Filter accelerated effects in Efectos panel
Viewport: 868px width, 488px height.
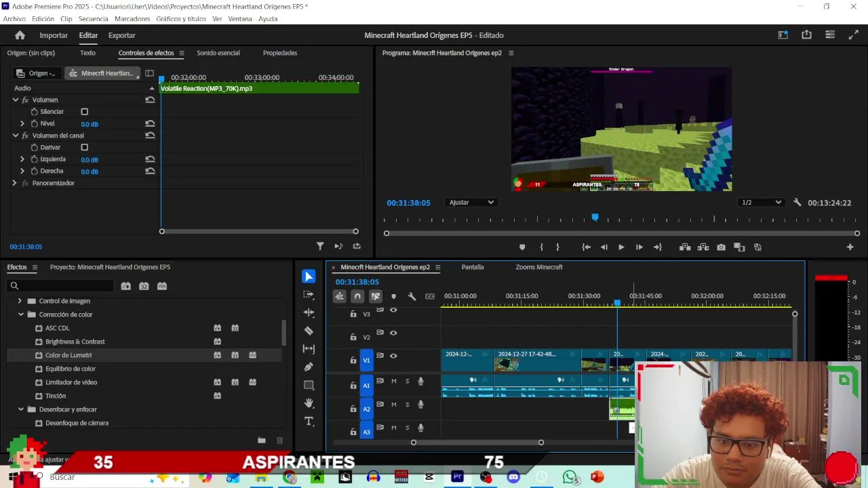click(125, 286)
